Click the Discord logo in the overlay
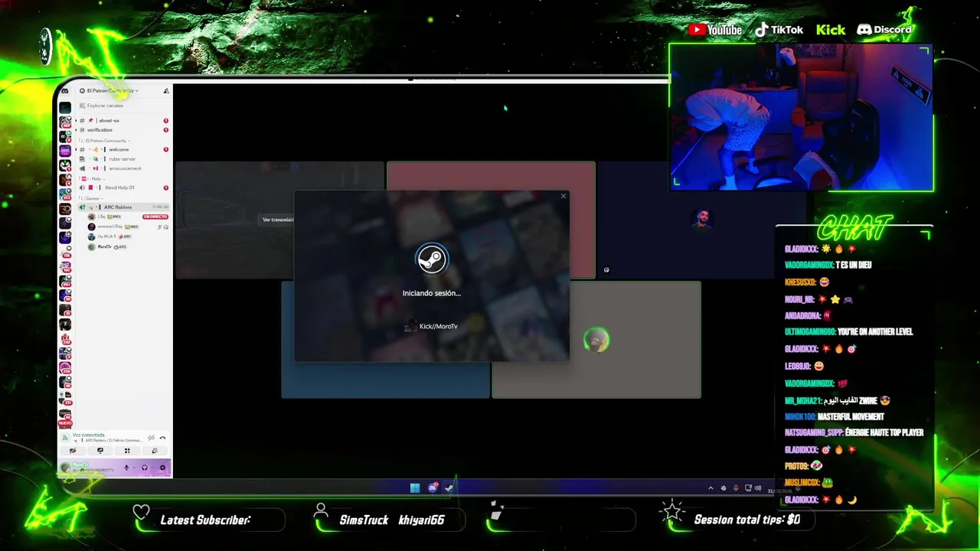Viewport: 980px width, 551px height. [x=884, y=30]
